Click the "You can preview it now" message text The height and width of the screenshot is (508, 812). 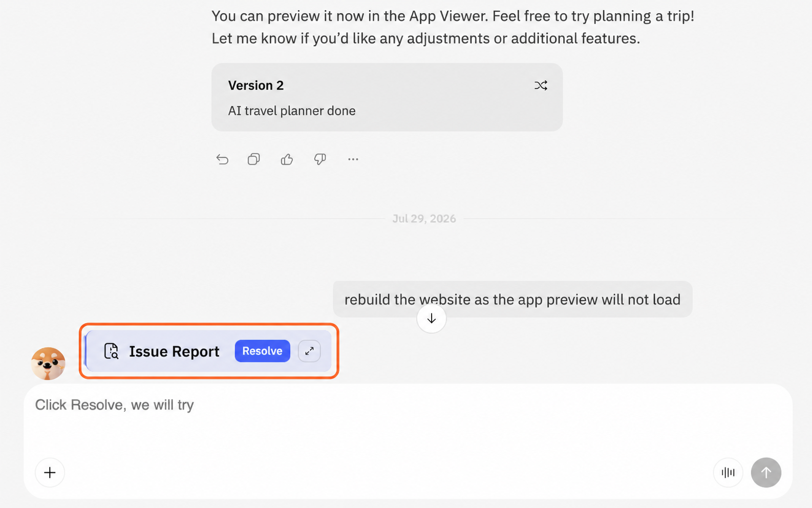coord(453,27)
